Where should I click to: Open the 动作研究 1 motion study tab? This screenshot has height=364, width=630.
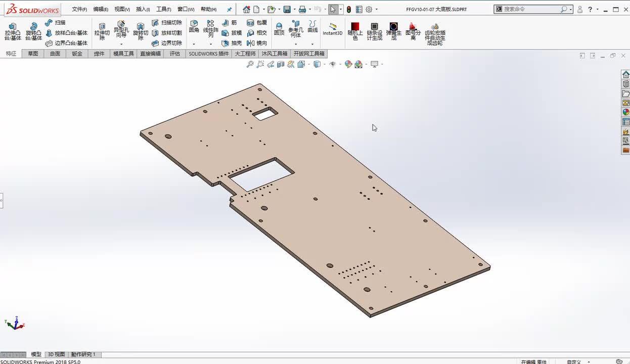point(83,354)
